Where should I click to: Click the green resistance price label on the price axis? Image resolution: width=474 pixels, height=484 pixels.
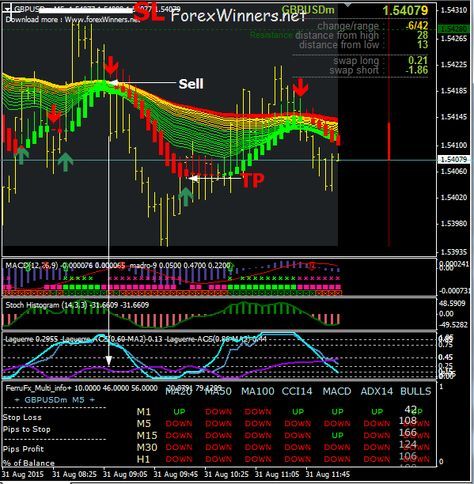point(453,29)
